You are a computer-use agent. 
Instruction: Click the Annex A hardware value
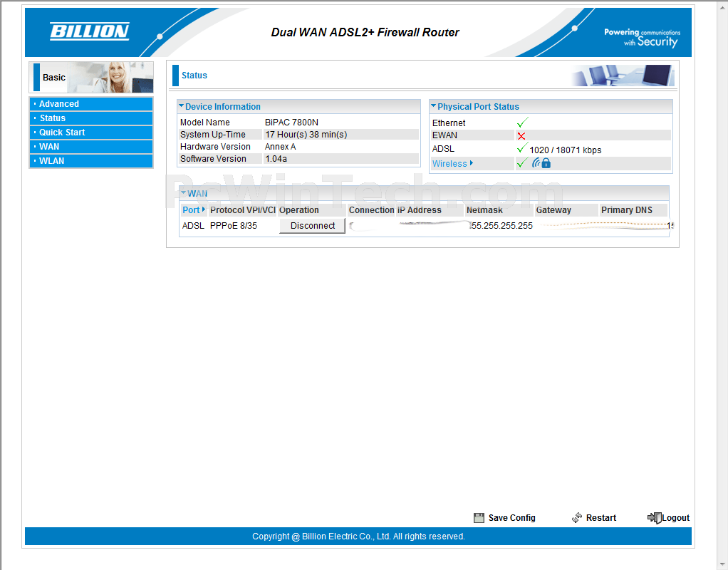pyautogui.click(x=281, y=146)
